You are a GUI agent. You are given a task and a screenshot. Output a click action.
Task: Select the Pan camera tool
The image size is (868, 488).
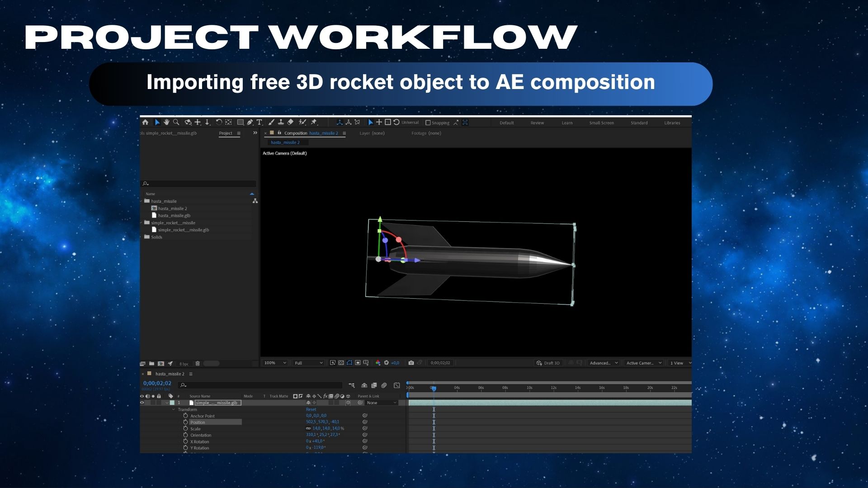[198, 122]
